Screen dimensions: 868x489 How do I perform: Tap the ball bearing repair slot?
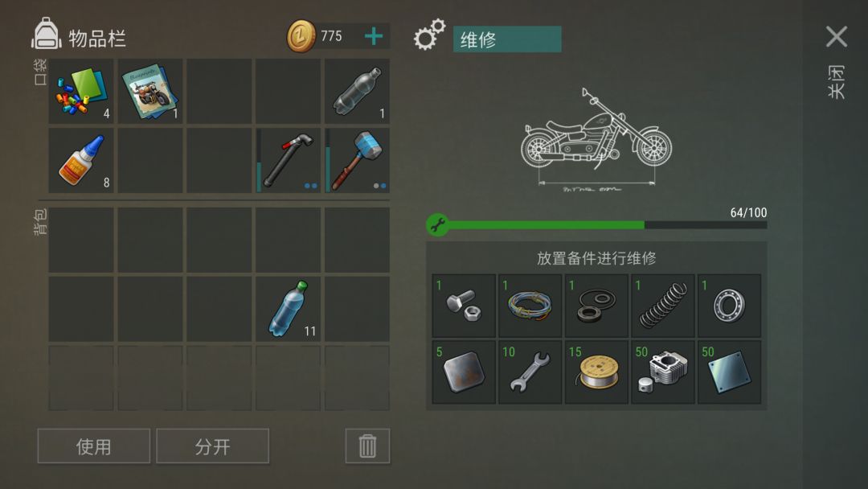(x=730, y=306)
